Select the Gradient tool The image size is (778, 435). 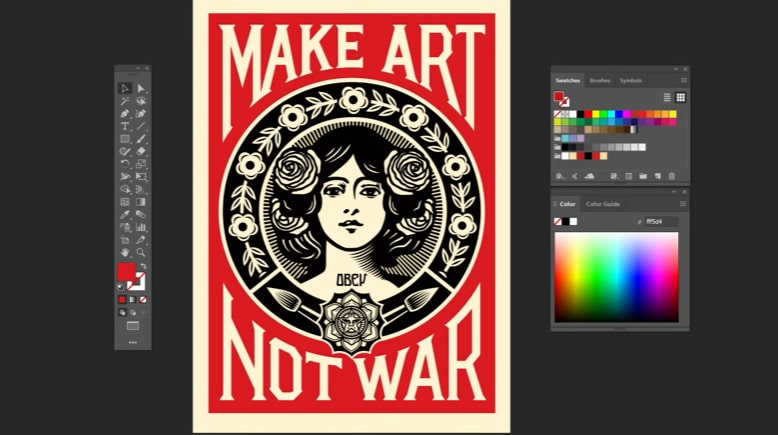point(141,202)
